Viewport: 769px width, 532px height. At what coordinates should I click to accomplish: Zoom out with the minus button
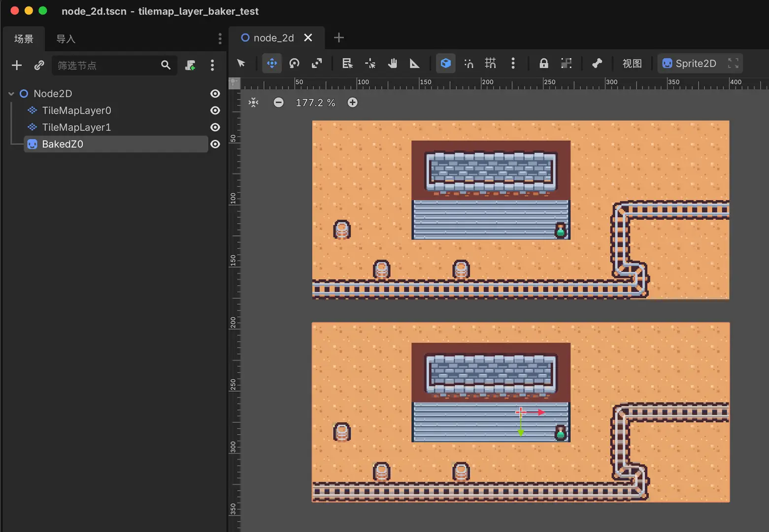tap(279, 102)
